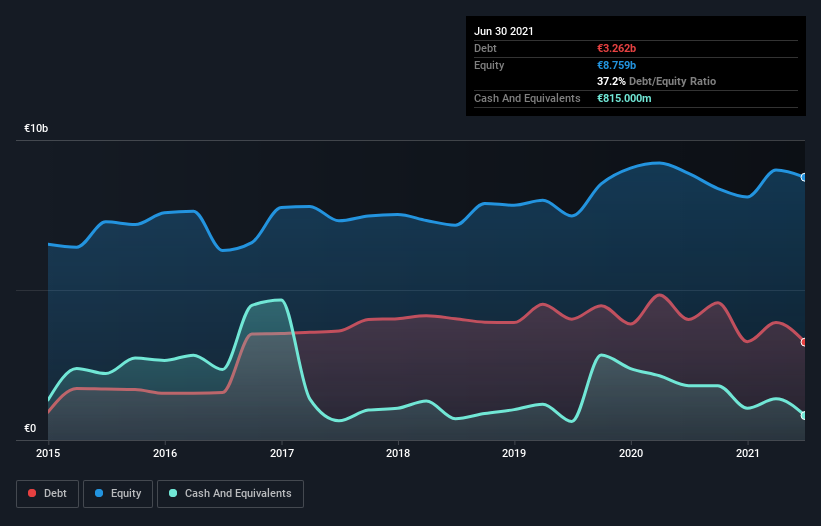Click the teal Cash endpoint marker

[x=804, y=416]
